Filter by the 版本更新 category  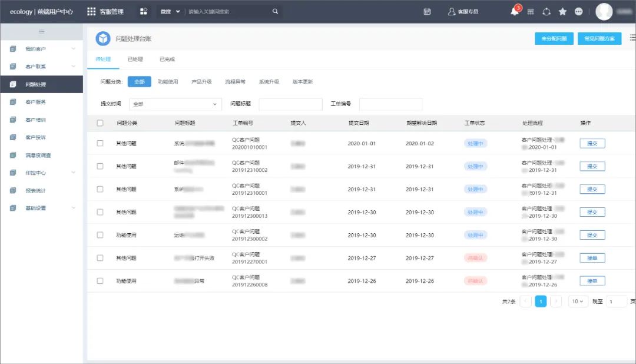(303, 81)
